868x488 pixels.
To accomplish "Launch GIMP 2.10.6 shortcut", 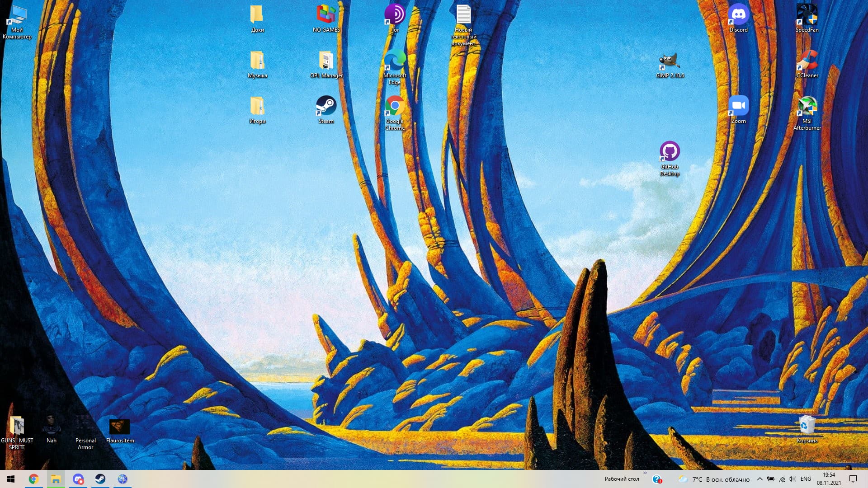I will [x=670, y=64].
